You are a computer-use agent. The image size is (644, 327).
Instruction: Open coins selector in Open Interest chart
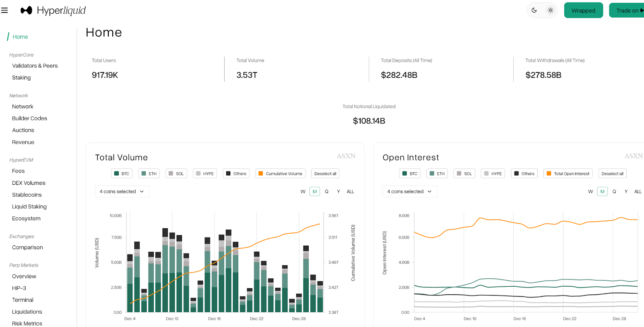pyautogui.click(x=409, y=192)
